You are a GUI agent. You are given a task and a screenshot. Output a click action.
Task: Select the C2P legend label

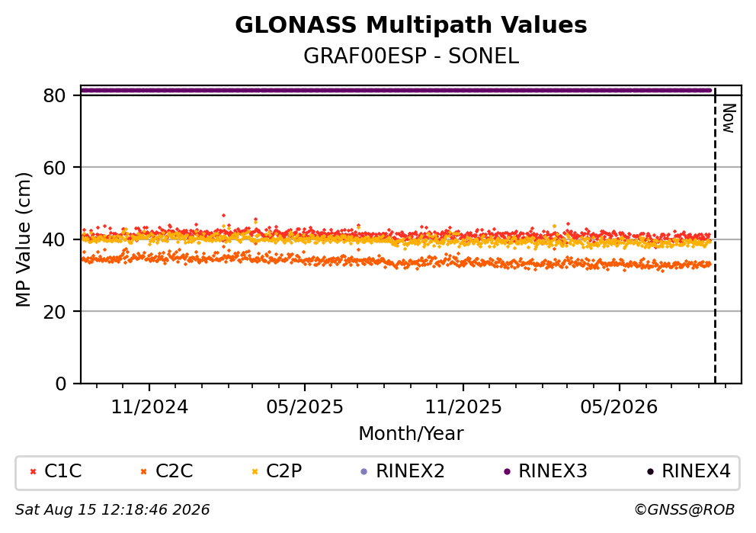[284, 471]
